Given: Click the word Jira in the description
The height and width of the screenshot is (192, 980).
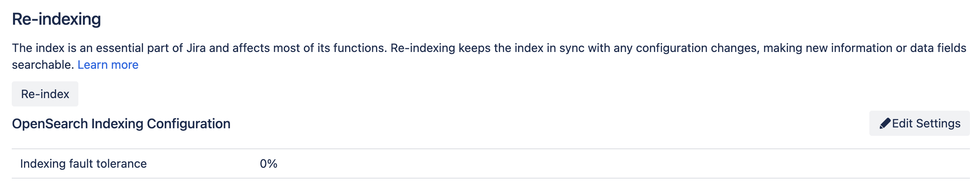Looking at the screenshot, I should [x=196, y=48].
